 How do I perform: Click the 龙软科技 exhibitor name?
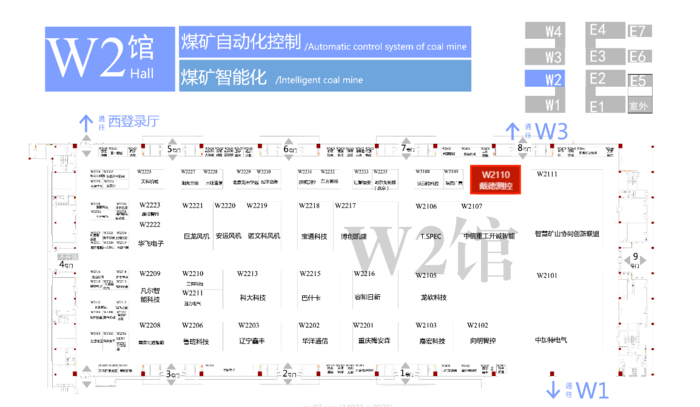[433, 297]
